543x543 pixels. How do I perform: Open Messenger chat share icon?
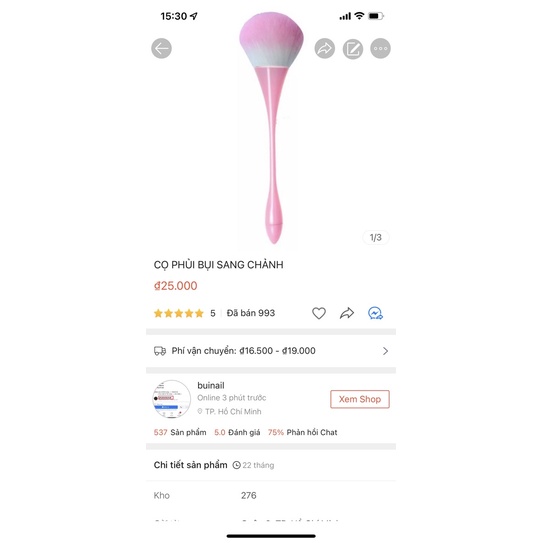coord(375,313)
